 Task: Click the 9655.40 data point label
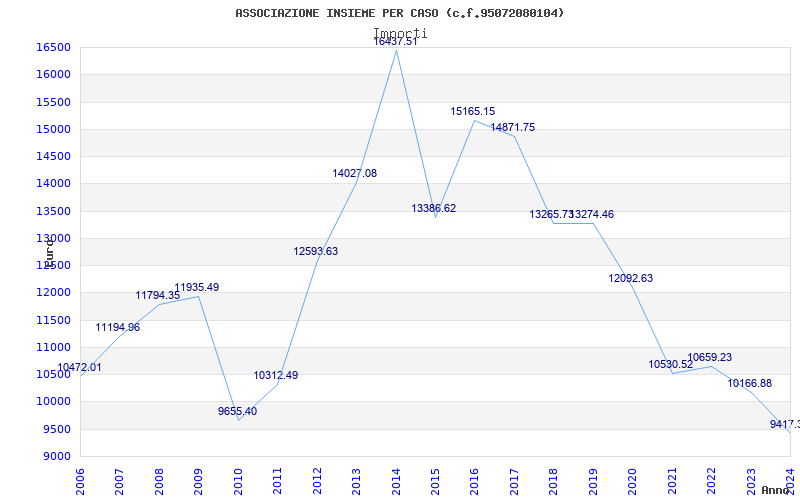click(x=237, y=411)
